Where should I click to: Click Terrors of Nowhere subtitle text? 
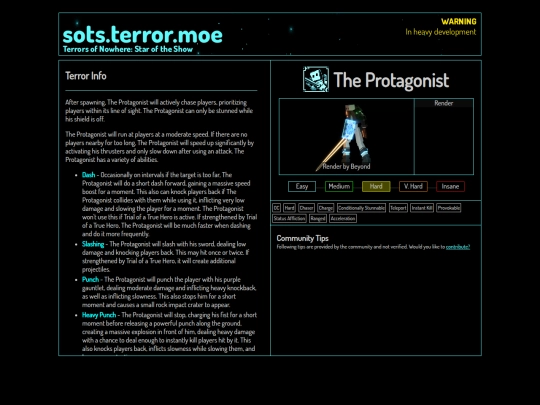click(x=128, y=49)
